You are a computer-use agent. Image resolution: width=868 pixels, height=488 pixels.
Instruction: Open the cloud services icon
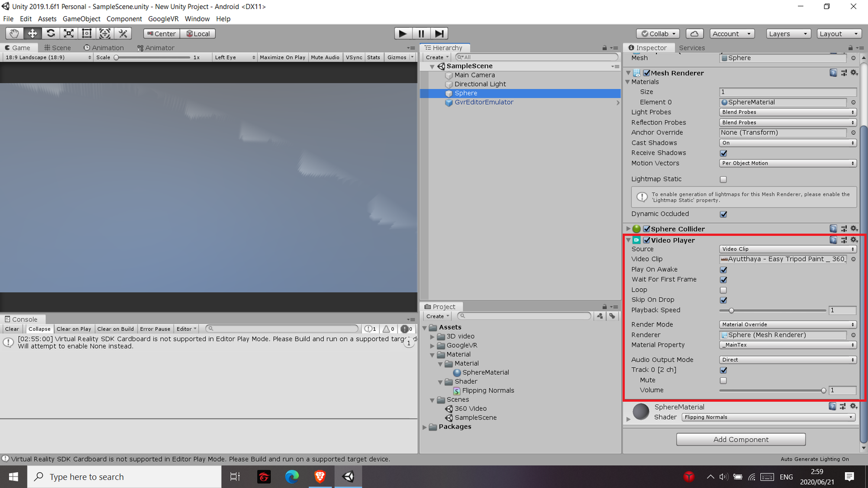[x=694, y=34]
